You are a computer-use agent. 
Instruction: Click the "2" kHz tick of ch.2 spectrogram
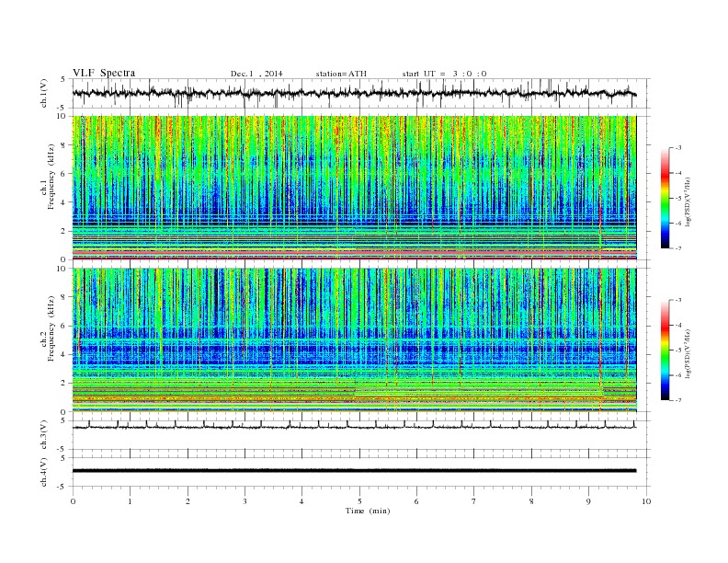coord(64,384)
